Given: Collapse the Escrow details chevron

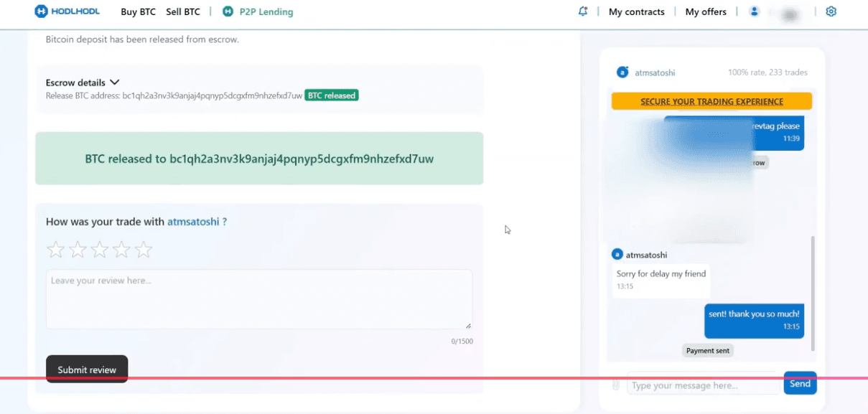Looking at the screenshot, I should (115, 83).
